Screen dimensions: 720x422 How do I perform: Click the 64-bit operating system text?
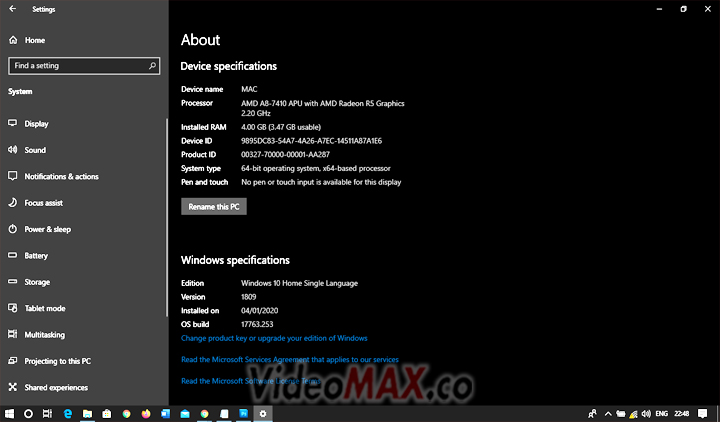click(x=316, y=168)
